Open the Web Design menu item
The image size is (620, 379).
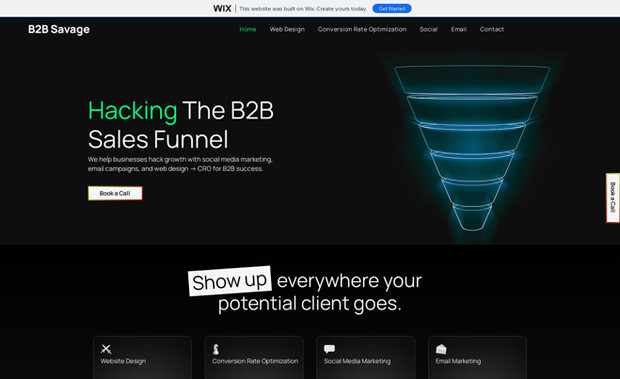287,29
